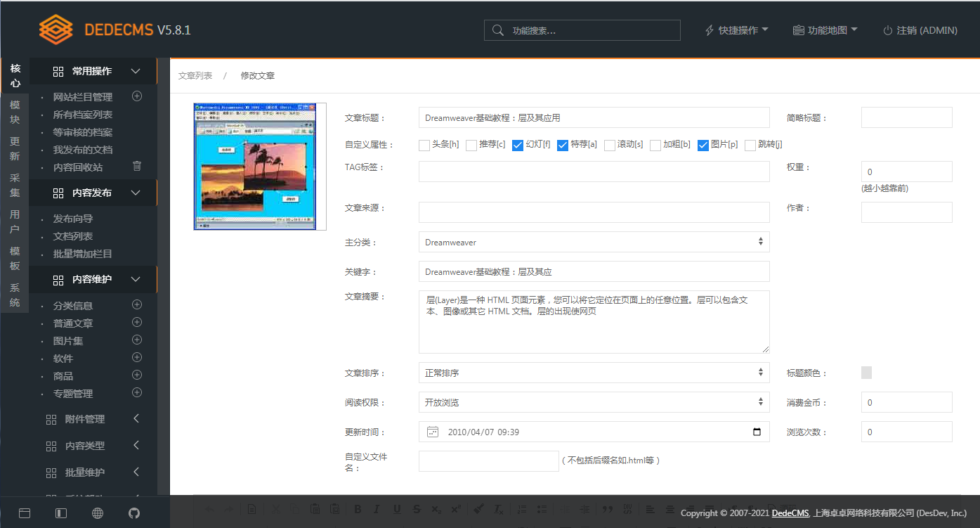
Task: Click the plus icon next to 网站栏目管理
Action: point(137,96)
